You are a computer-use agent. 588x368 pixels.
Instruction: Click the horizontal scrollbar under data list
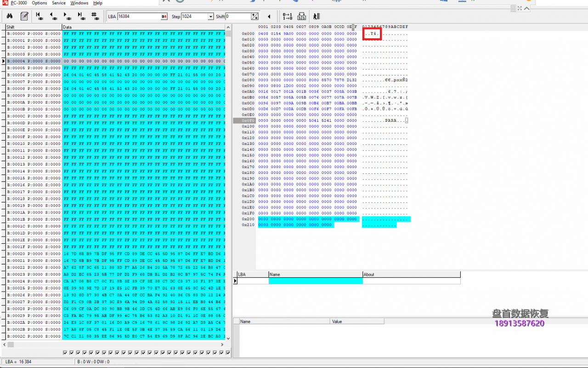[115, 344]
